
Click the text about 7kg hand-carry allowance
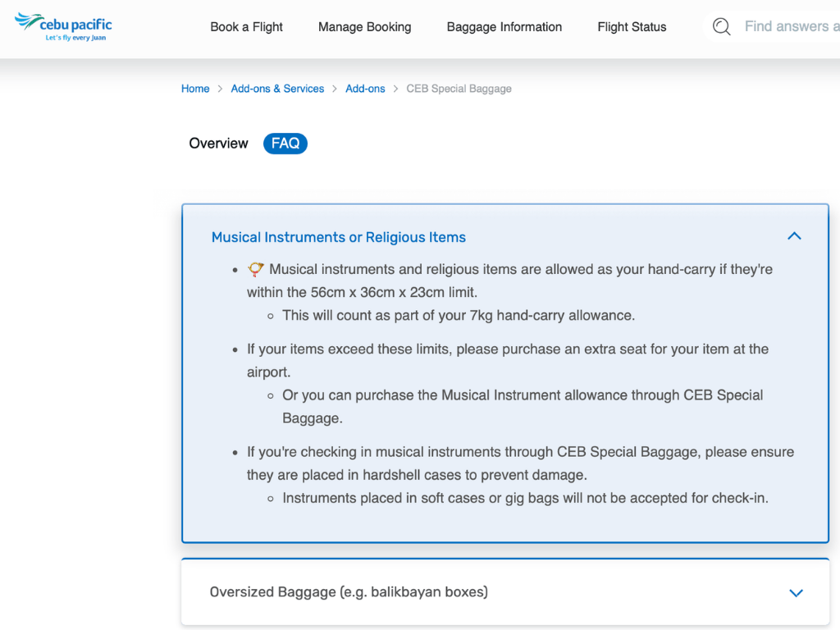[459, 316]
